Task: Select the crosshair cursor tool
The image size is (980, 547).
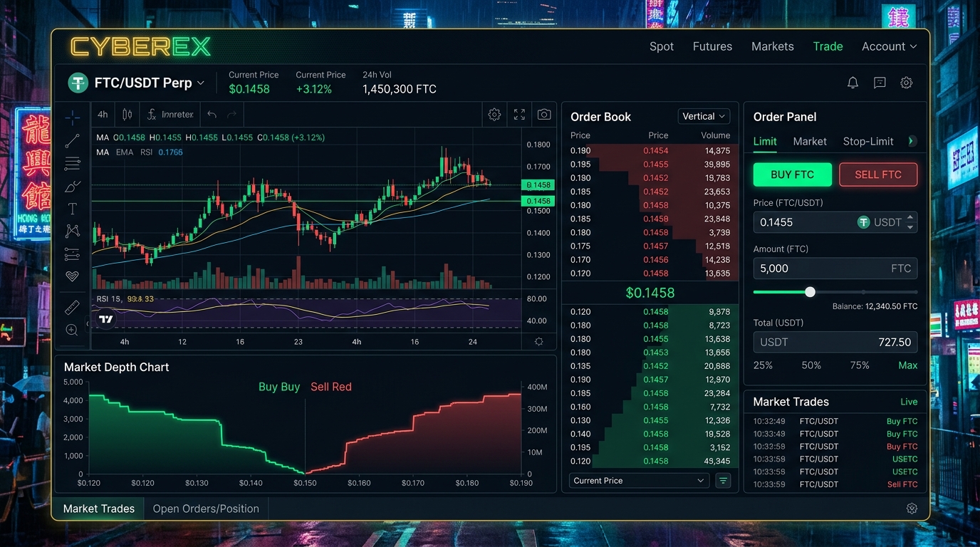Action: 72,117
